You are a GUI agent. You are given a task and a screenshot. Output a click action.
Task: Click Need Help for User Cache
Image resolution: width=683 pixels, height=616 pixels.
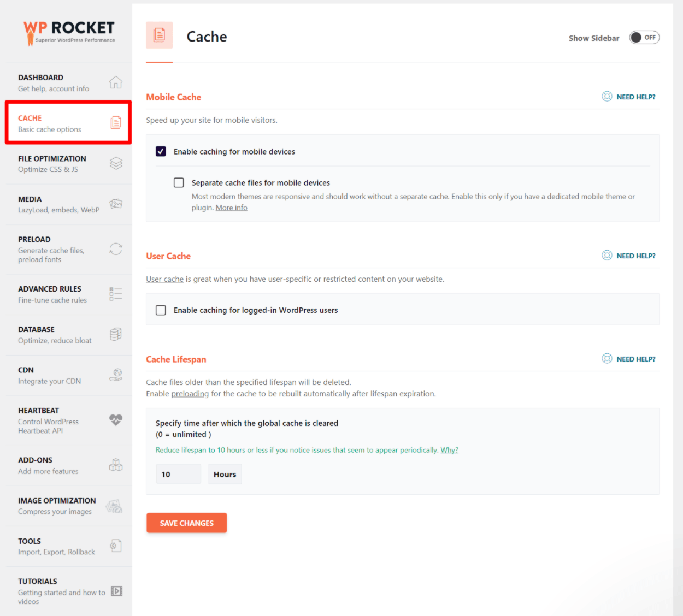636,256
